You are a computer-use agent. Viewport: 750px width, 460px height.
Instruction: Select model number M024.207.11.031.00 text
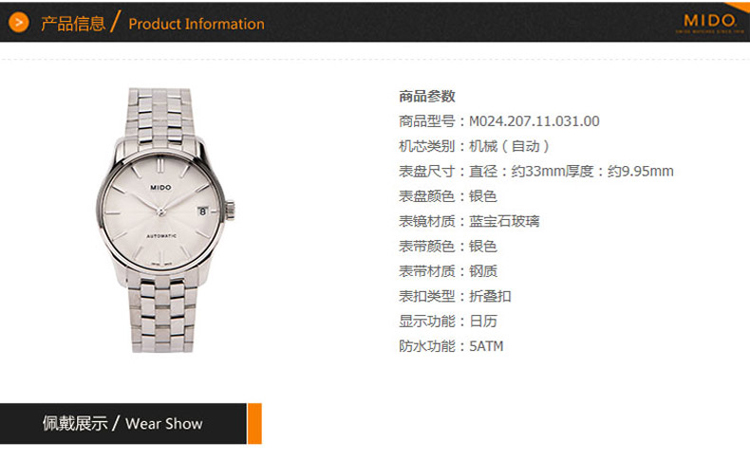pyautogui.click(x=534, y=121)
